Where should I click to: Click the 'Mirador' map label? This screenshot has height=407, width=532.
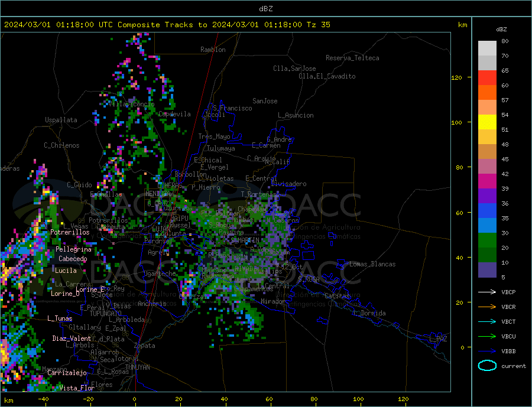click(x=273, y=301)
